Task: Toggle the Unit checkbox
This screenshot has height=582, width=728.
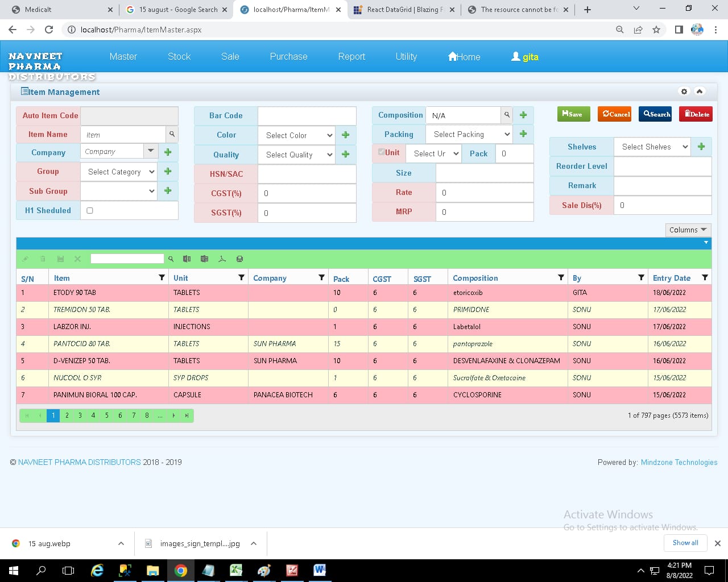Action: 382,152
